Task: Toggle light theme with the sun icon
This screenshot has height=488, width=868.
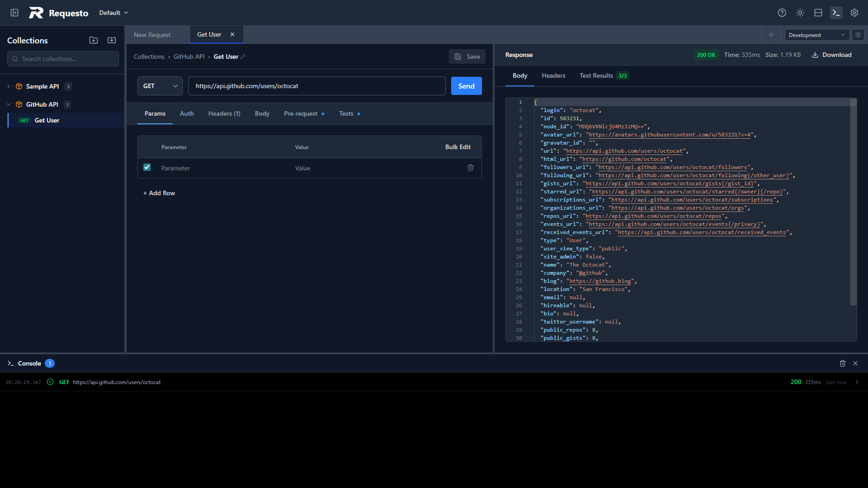Action: pyautogui.click(x=800, y=13)
